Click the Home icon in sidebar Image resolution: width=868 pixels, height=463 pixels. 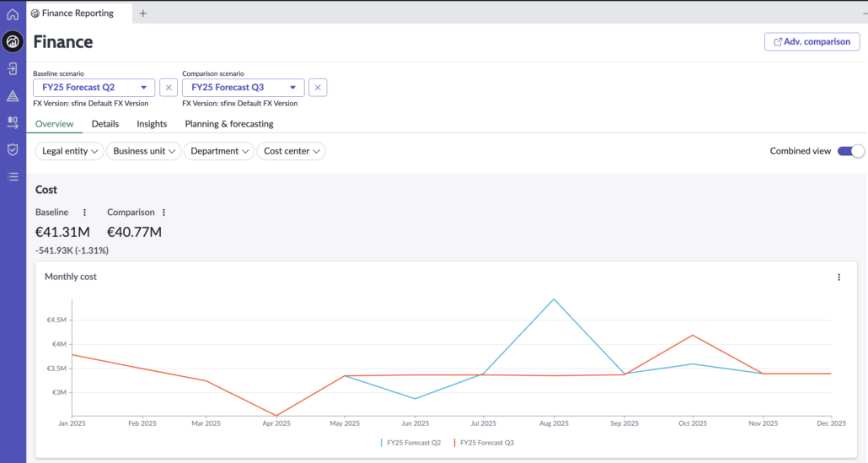click(13, 14)
